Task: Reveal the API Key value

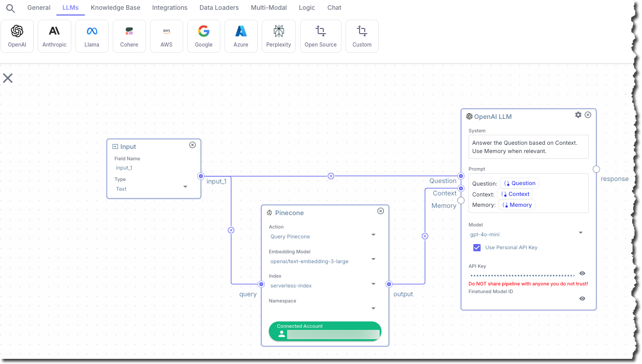Action: click(x=582, y=273)
